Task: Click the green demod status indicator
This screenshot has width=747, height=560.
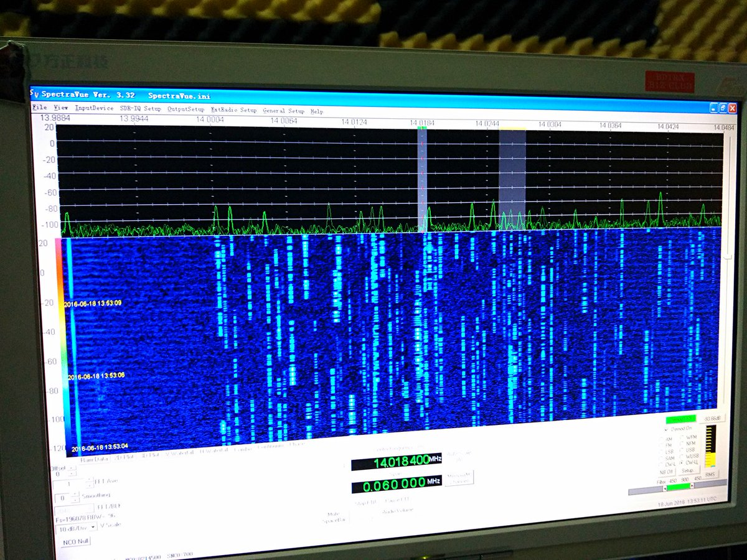Action: point(681,419)
